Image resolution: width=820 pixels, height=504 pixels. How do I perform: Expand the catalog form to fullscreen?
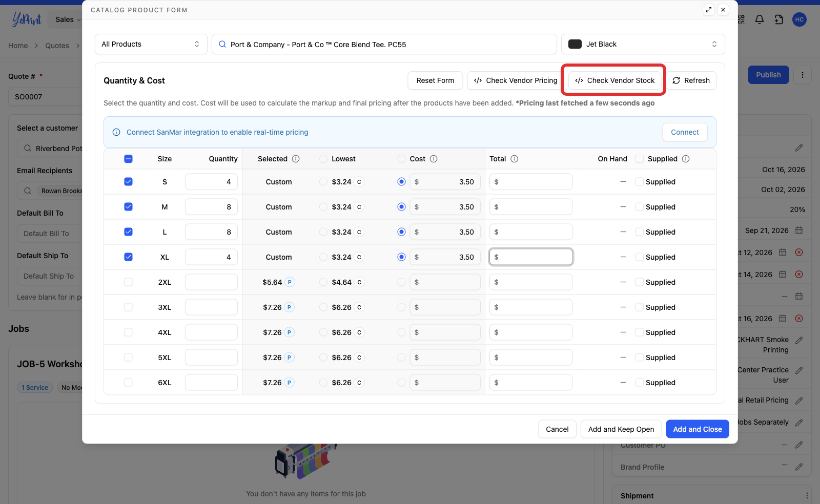coord(709,10)
